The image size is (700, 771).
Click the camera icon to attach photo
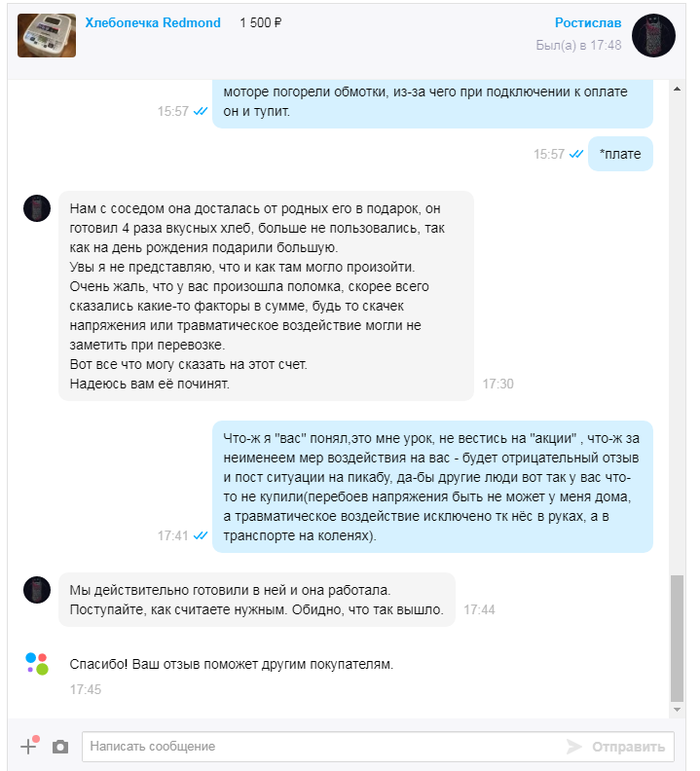[60, 747]
